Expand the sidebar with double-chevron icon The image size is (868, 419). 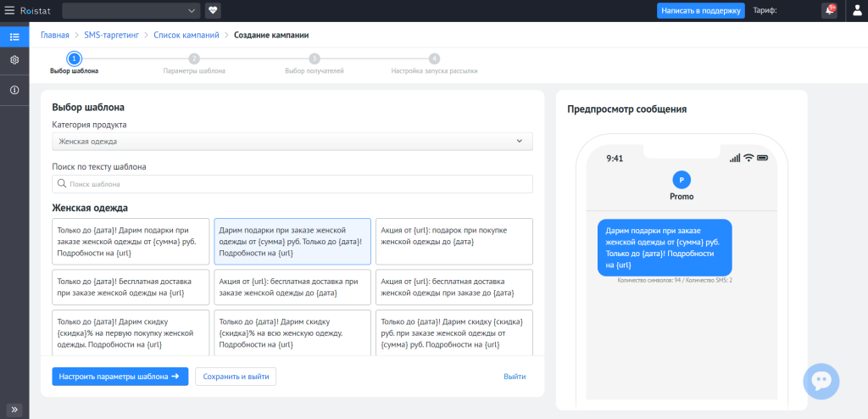(14, 408)
